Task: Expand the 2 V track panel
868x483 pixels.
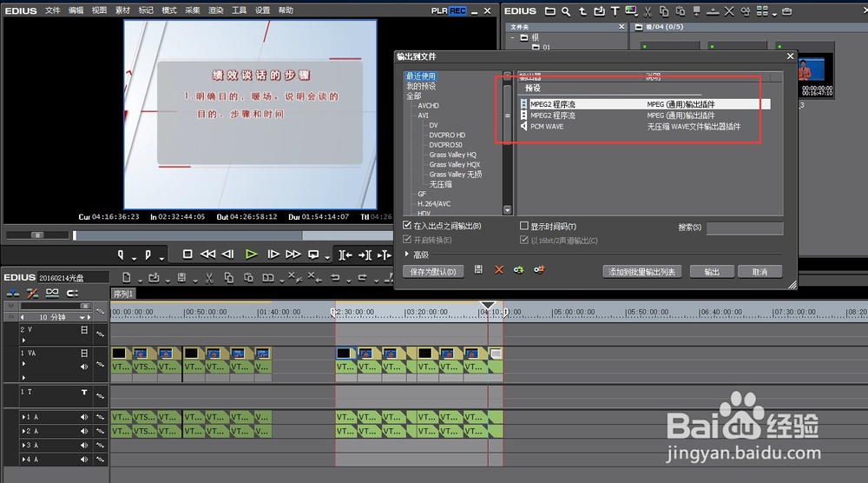Action: [x=23, y=341]
